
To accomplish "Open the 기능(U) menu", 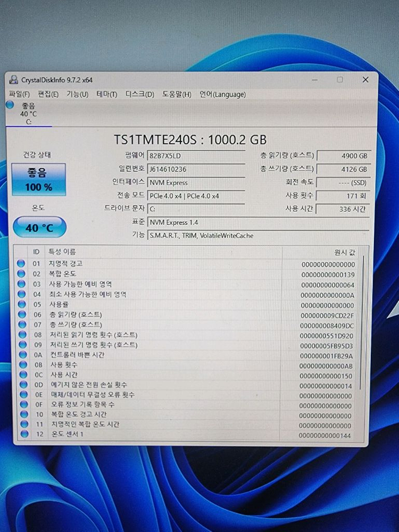I will point(77,94).
